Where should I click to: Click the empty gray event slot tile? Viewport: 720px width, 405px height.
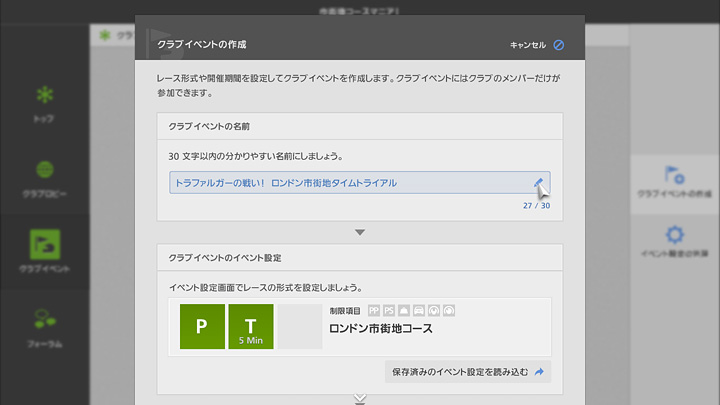pyautogui.click(x=299, y=327)
